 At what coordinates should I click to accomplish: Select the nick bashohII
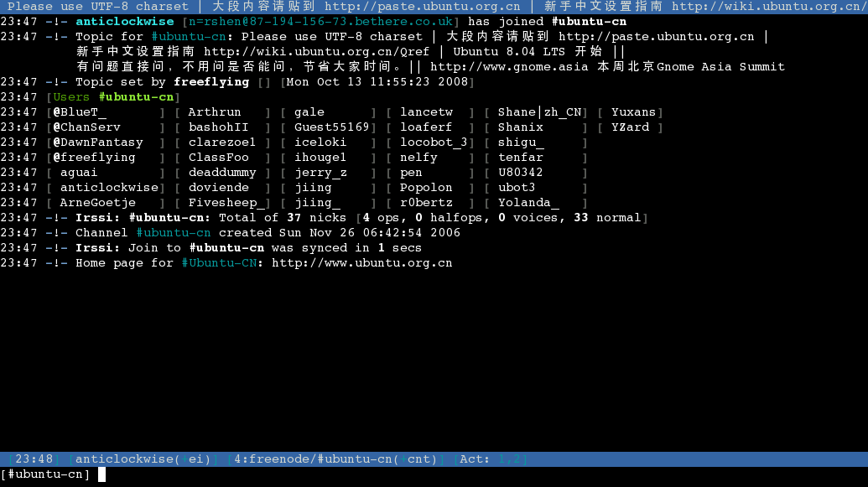coord(218,127)
